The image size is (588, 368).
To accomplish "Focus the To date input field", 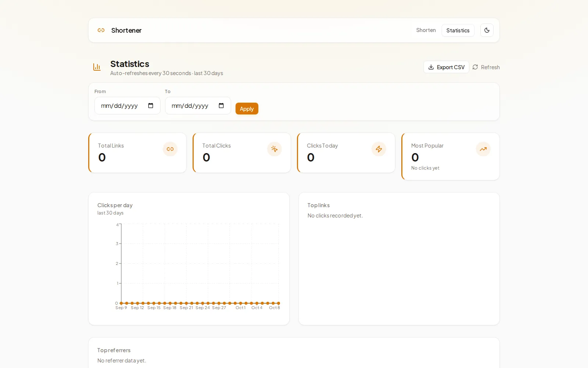I will point(198,106).
